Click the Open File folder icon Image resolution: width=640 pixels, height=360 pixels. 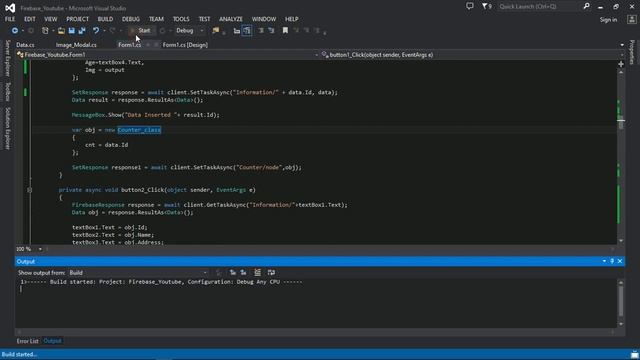(x=61, y=31)
